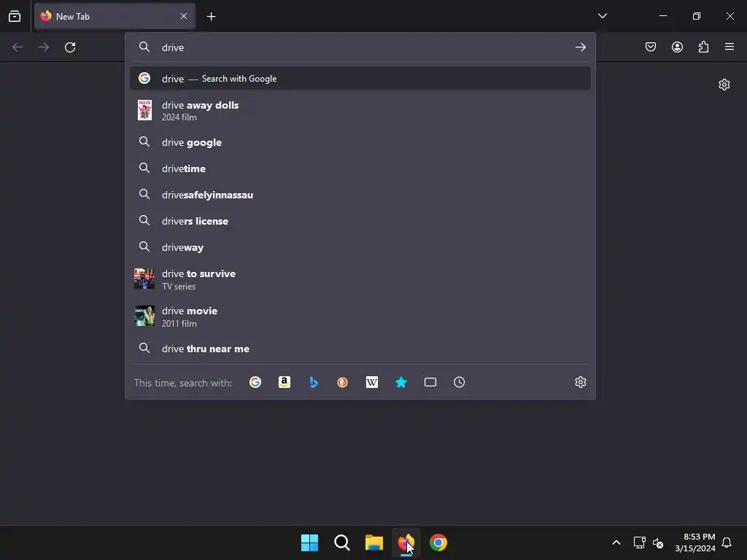The height and width of the screenshot is (560, 747).
Task: Go forward one page
Action: [x=44, y=47]
